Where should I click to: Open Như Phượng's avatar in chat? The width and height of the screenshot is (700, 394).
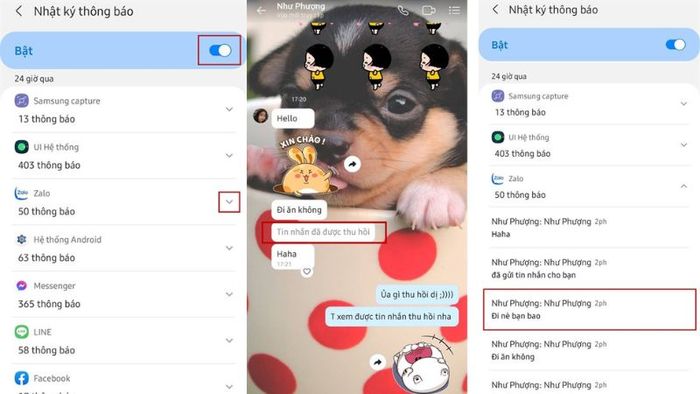click(x=261, y=116)
